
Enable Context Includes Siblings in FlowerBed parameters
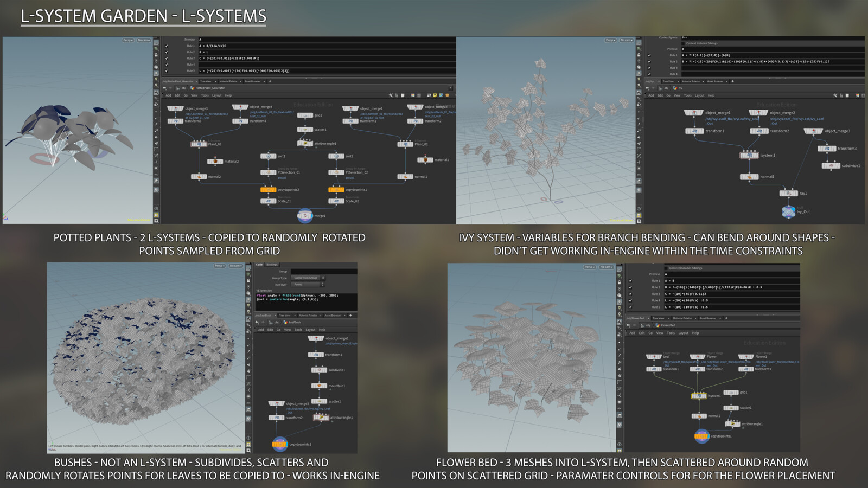coord(666,268)
